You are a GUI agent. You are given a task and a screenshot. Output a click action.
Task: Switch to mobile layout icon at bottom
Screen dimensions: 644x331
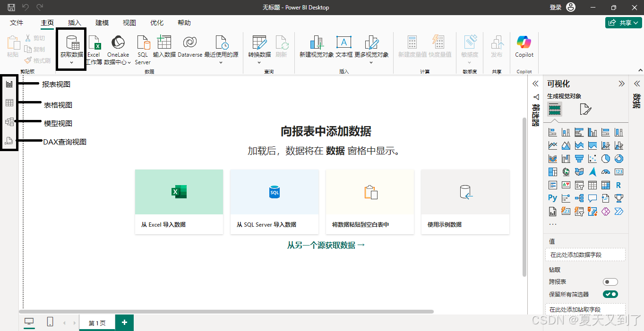[x=50, y=322]
